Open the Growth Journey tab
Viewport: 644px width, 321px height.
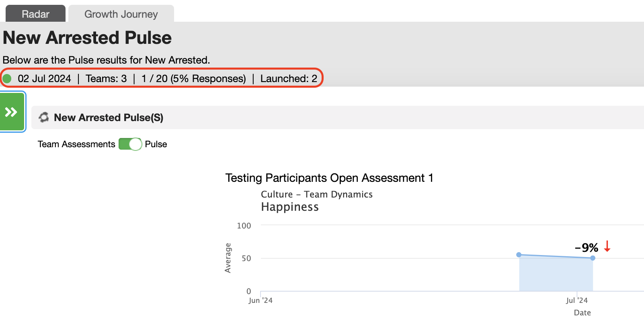click(121, 14)
